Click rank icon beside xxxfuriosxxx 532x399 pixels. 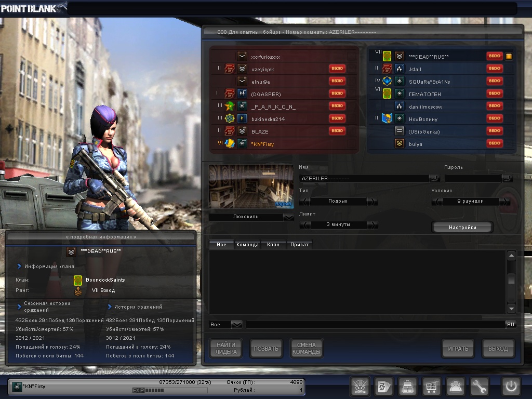click(242, 56)
